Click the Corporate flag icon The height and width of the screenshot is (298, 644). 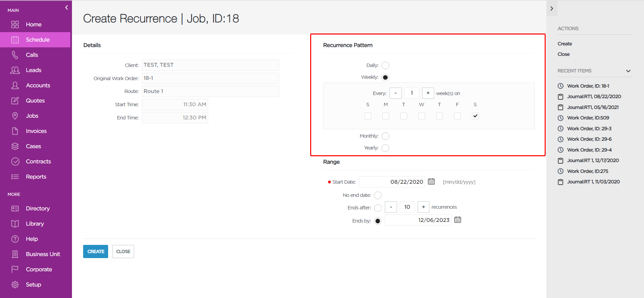click(x=15, y=269)
